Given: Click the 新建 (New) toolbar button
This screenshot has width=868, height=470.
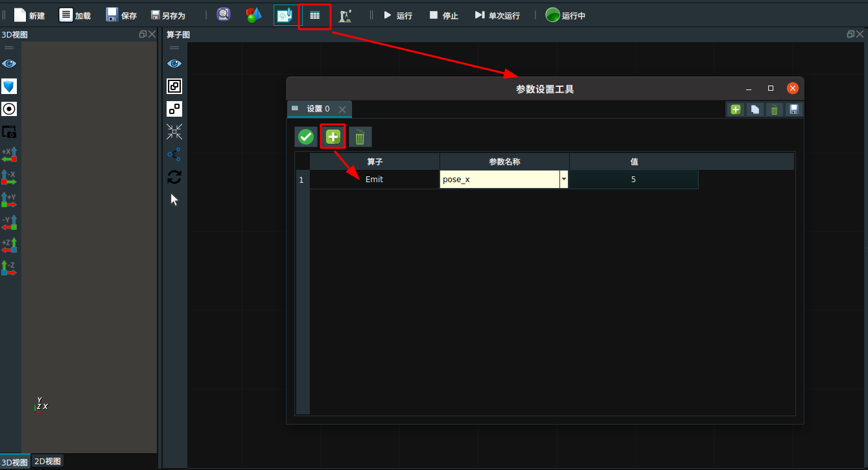Looking at the screenshot, I should [x=29, y=15].
